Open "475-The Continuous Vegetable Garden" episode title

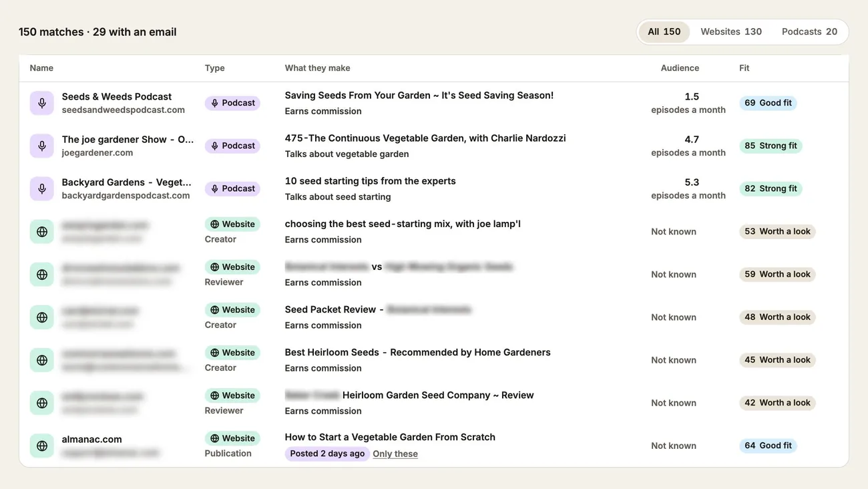point(425,138)
